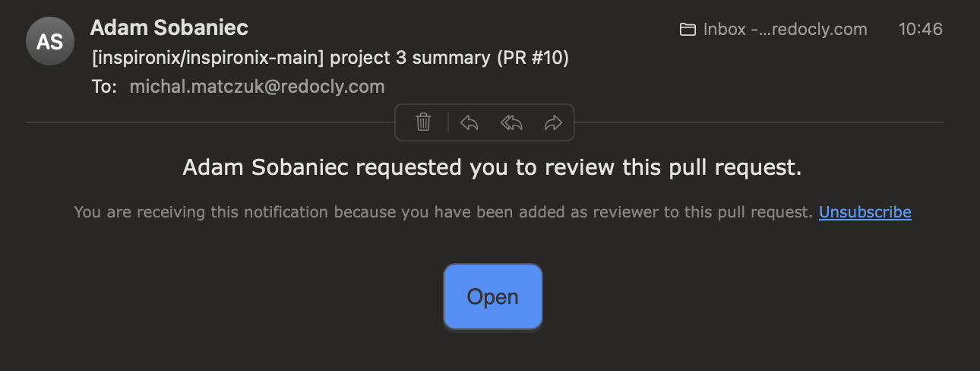980x371 pixels.
Task: Click the [inspironix/inspironix-main] repository prefix
Action: point(207,58)
